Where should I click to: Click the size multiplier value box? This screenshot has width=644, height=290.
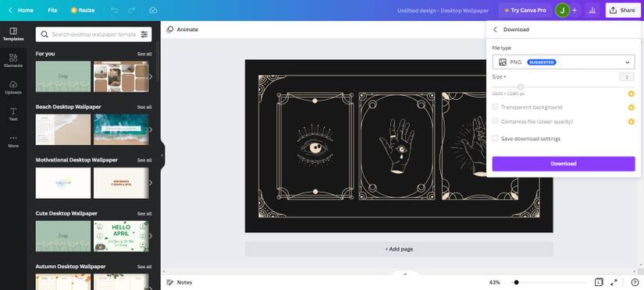(x=627, y=76)
